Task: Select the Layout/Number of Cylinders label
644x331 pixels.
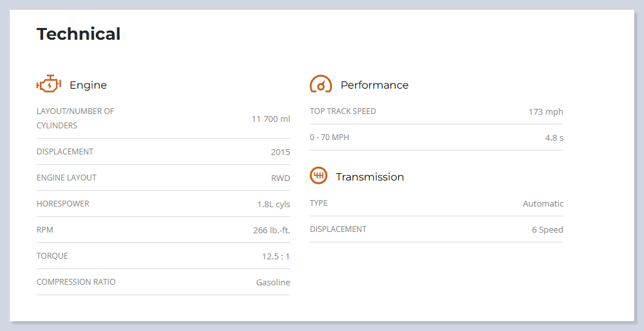Action: coord(75,119)
